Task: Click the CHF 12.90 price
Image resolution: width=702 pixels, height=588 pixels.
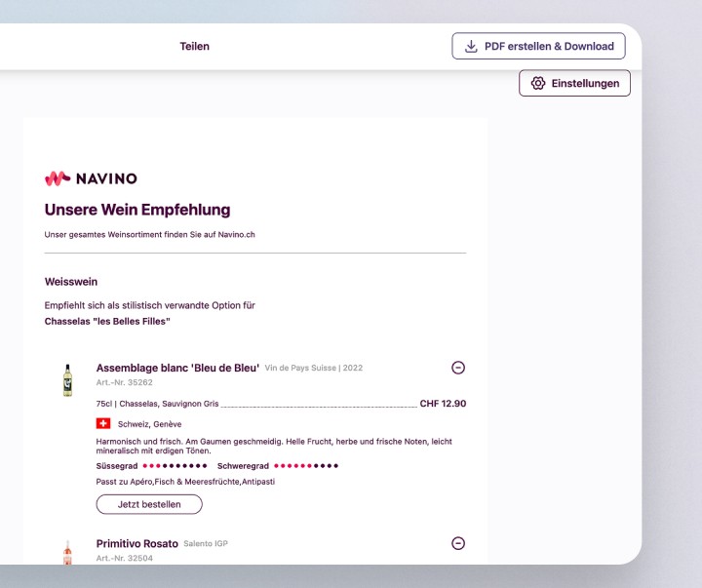Action: point(443,404)
